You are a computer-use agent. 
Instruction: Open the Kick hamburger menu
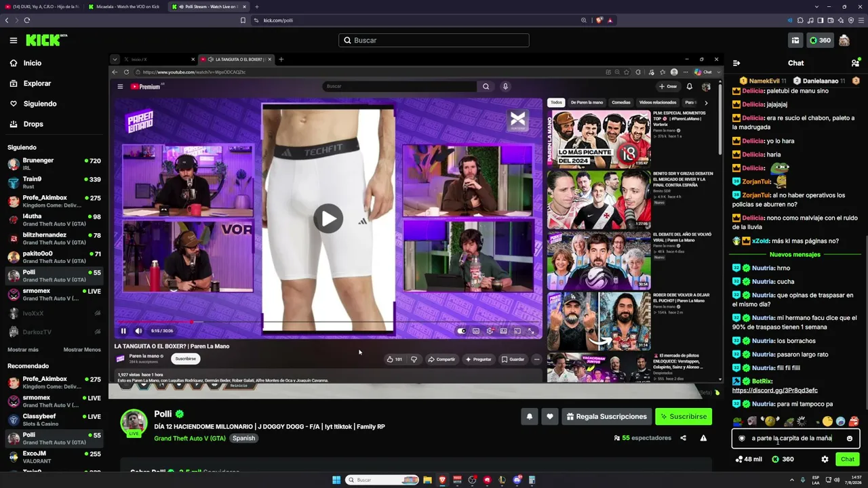[x=13, y=41]
